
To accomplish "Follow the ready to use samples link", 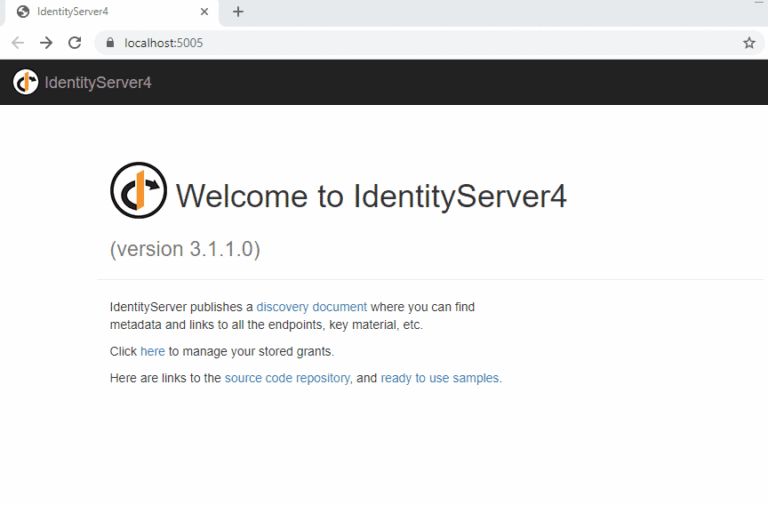I will click(440, 378).
